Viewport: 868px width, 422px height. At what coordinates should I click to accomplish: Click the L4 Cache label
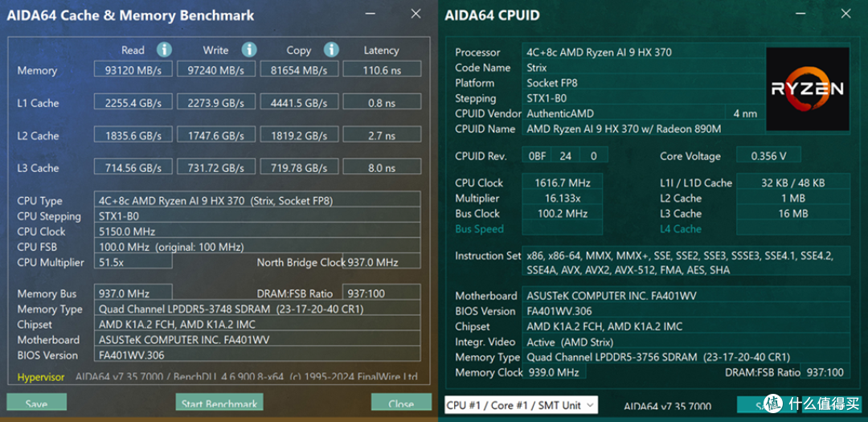pos(681,229)
